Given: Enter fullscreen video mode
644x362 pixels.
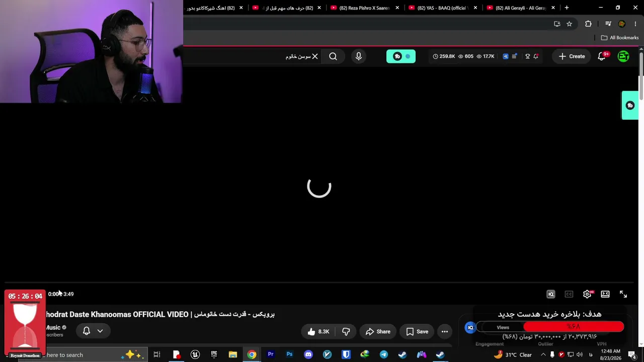Looking at the screenshot, I should pyautogui.click(x=623, y=294).
